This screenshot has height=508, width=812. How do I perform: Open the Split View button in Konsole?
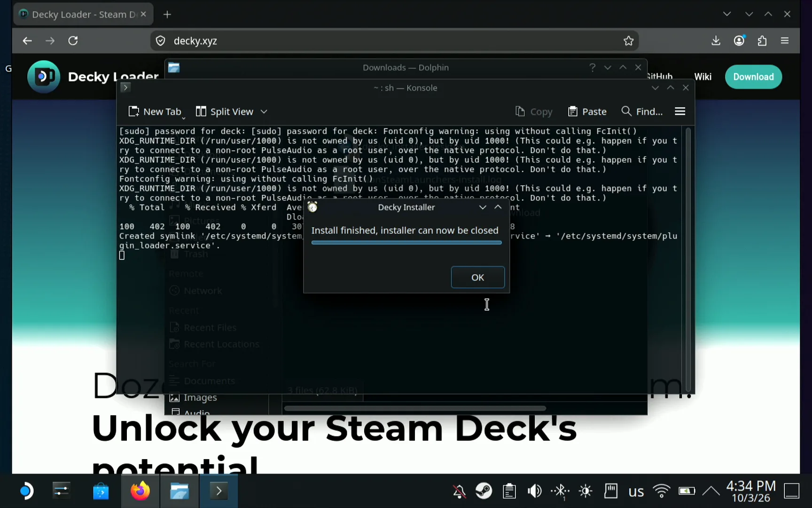tap(225, 111)
